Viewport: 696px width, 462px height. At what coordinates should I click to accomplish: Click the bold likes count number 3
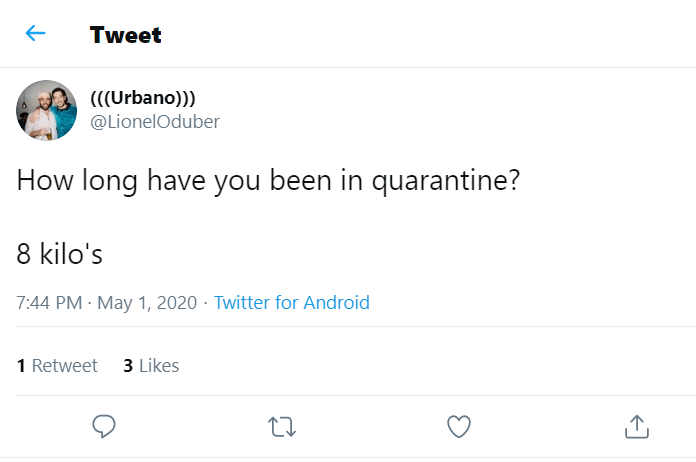point(128,366)
